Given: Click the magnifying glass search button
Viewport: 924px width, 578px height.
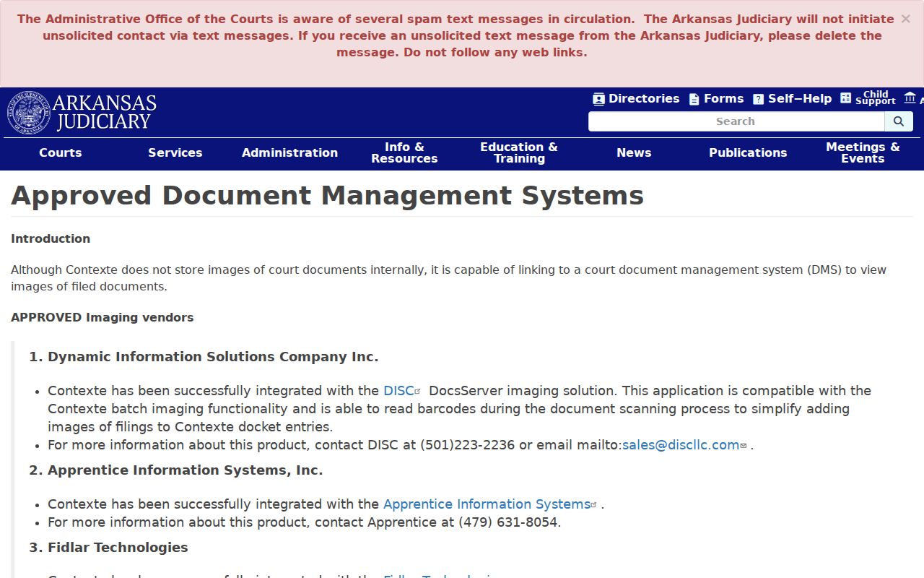Looking at the screenshot, I should point(899,121).
